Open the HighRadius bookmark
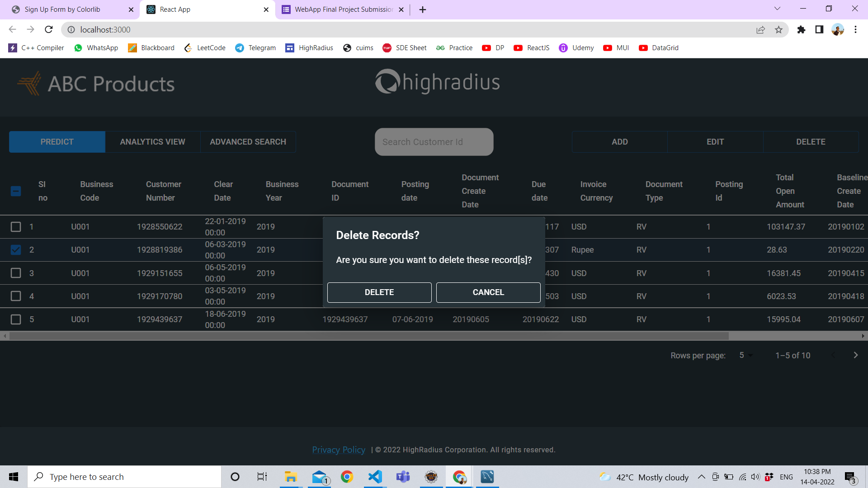 309,47
